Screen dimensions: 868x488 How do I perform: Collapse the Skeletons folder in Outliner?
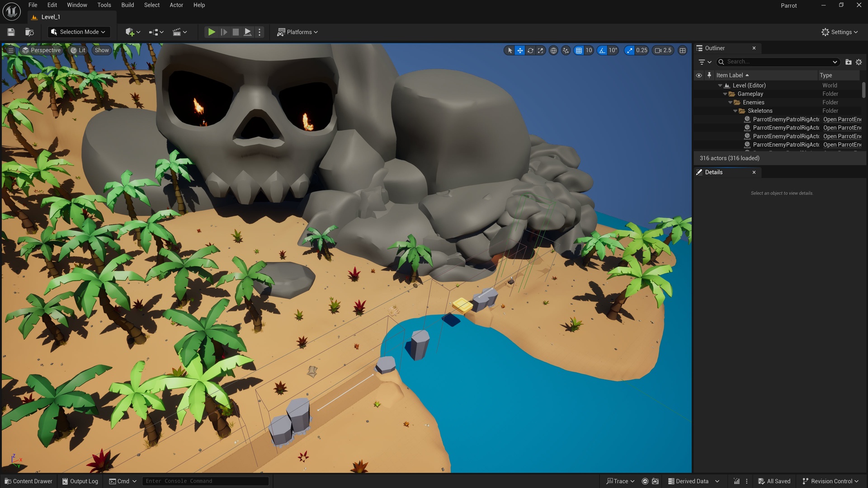pyautogui.click(x=735, y=111)
